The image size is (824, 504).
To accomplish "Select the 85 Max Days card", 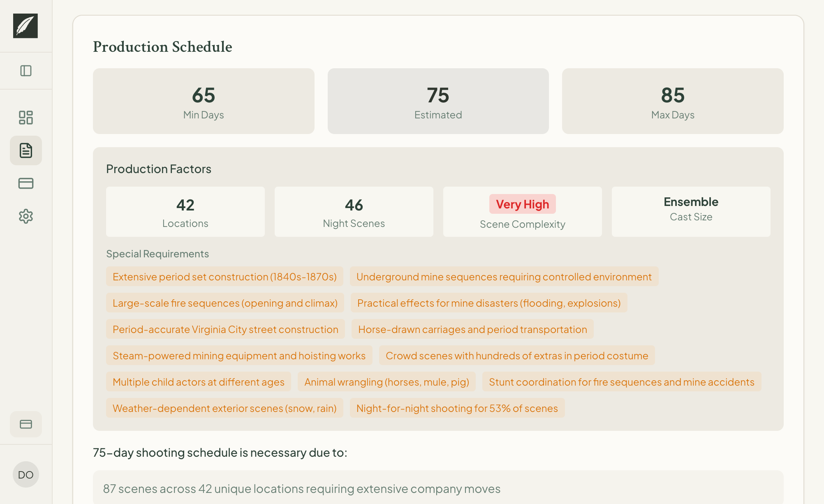I will (x=673, y=101).
